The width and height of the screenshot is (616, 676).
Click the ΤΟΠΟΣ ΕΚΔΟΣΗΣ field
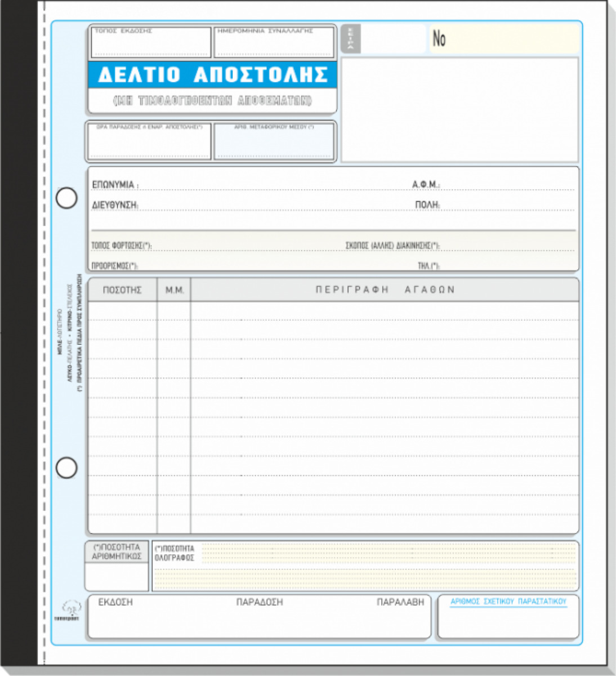150,43
